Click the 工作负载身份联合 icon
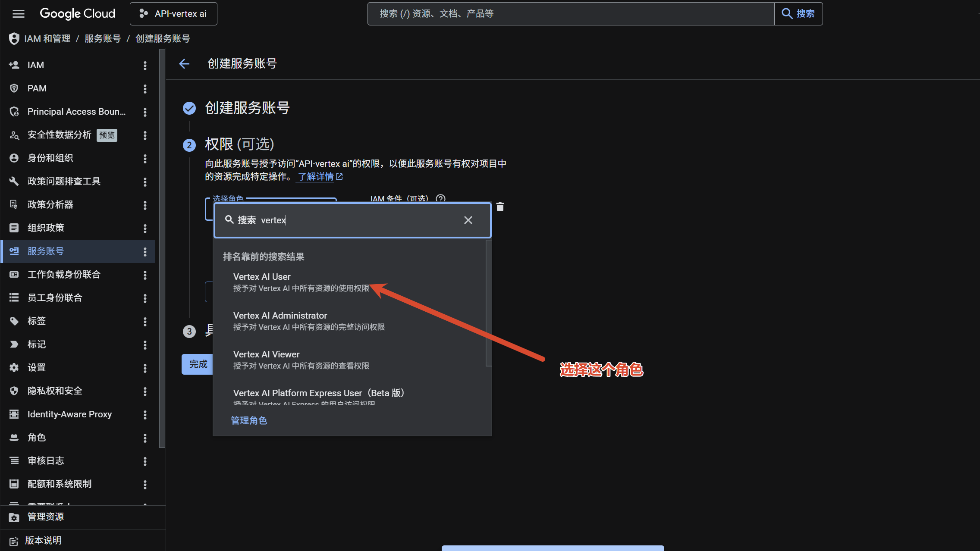The height and width of the screenshot is (551, 980). click(14, 275)
